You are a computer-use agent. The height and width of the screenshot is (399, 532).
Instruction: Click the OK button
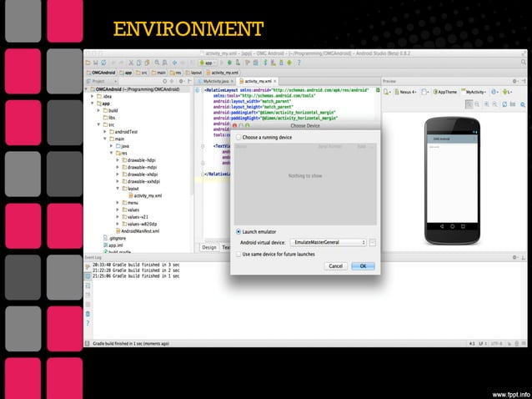pyautogui.click(x=362, y=265)
